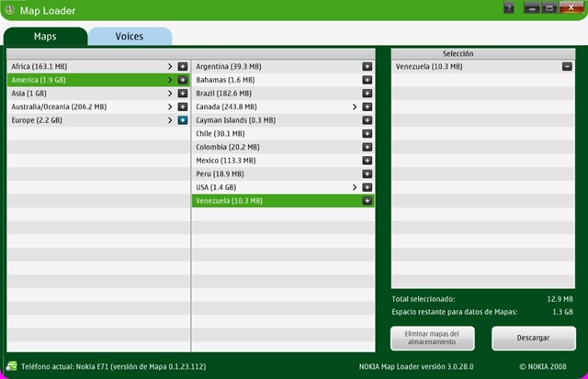Switch to the Voices tab
The width and height of the screenshot is (588, 379).
(x=130, y=37)
